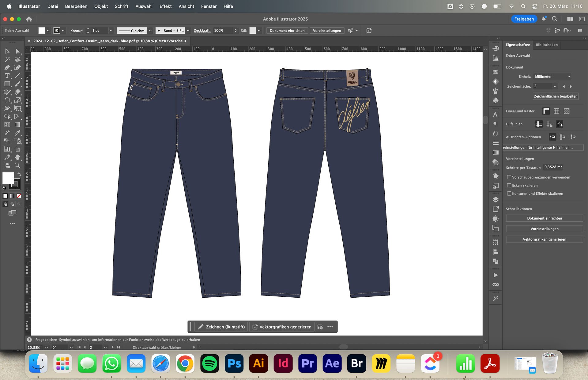The width and height of the screenshot is (588, 380).
Task: Select the Type tool
Action: pos(7,76)
